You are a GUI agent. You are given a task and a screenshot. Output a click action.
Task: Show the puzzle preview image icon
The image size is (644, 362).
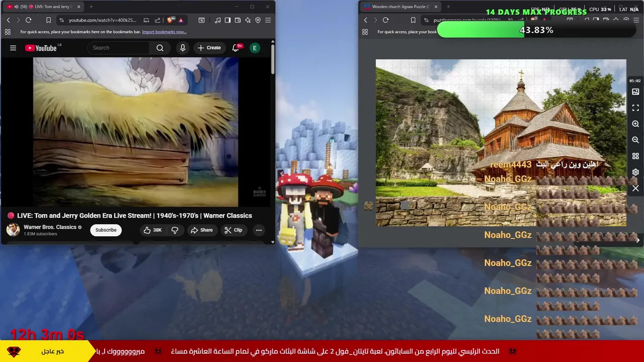[635, 92]
